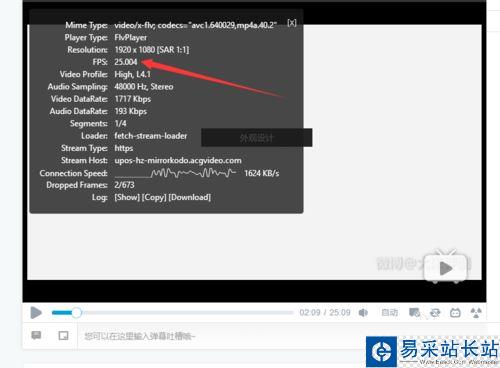Screen dimensions: 500x368
Task: Click the rightmost radiation-shaped icon in the control bar
Action: pyautogui.click(x=476, y=313)
